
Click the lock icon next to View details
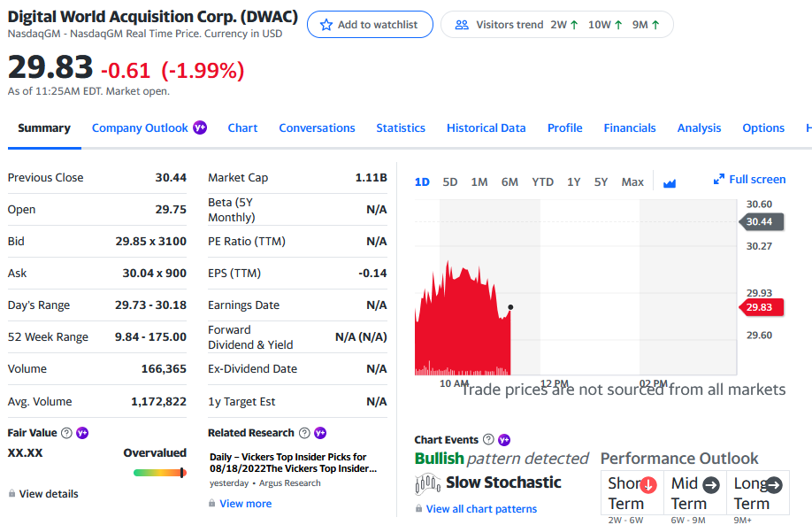tap(11, 493)
